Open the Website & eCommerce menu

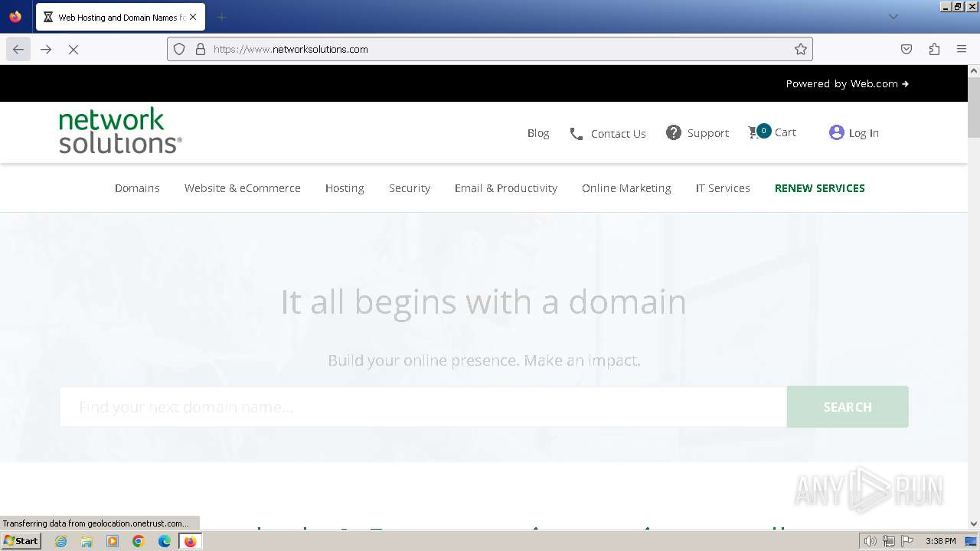tap(242, 188)
